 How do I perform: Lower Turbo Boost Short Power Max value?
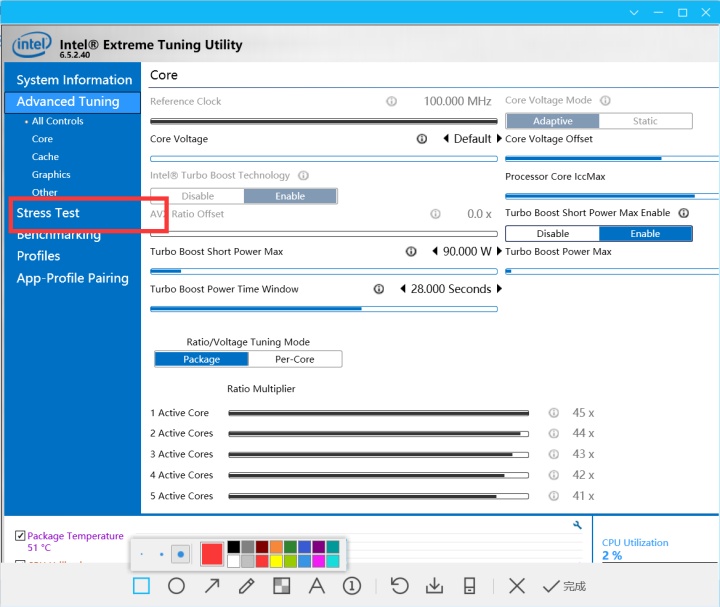click(x=434, y=251)
